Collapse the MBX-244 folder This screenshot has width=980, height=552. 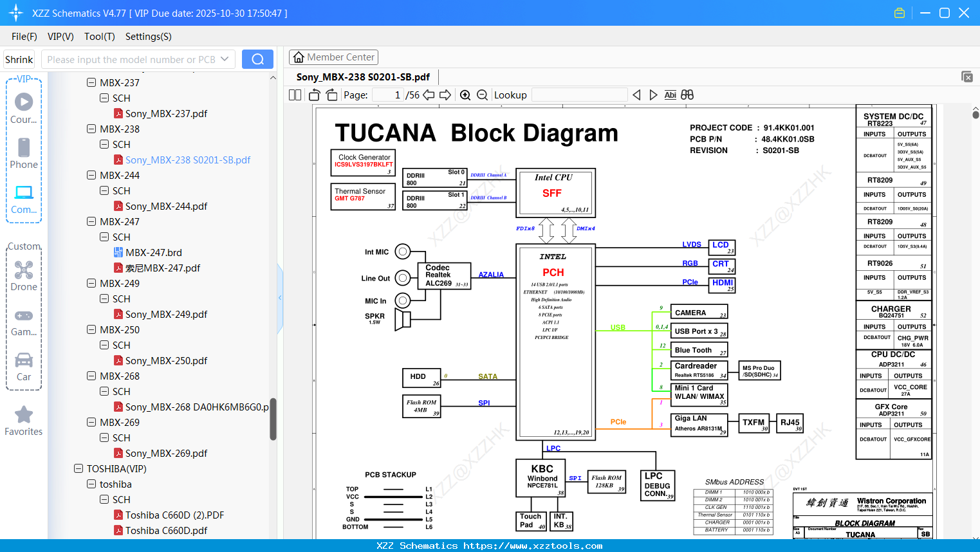pos(91,175)
